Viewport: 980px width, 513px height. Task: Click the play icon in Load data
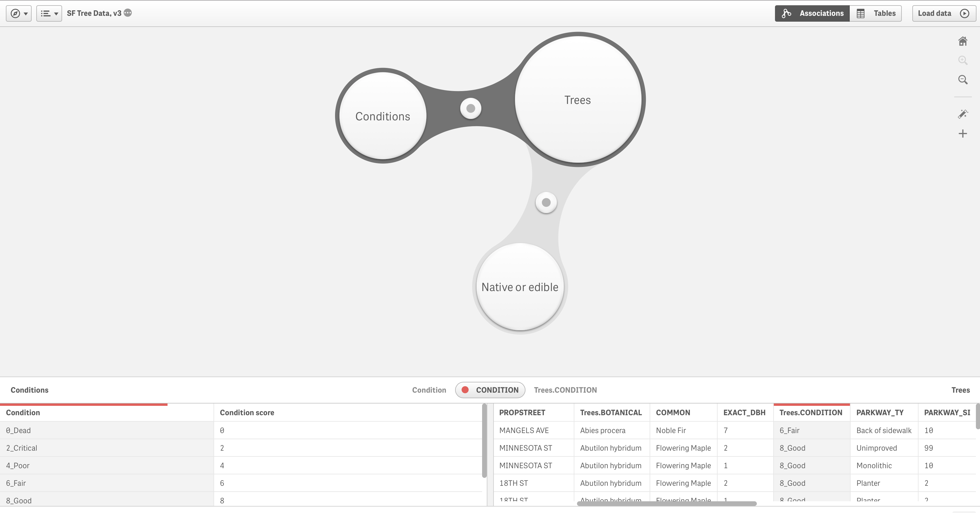pyautogui.click(x=964, y=13)
